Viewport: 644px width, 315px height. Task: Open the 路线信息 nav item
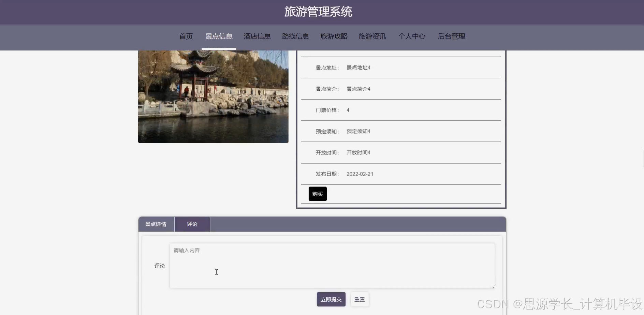[x=295, y=36]
